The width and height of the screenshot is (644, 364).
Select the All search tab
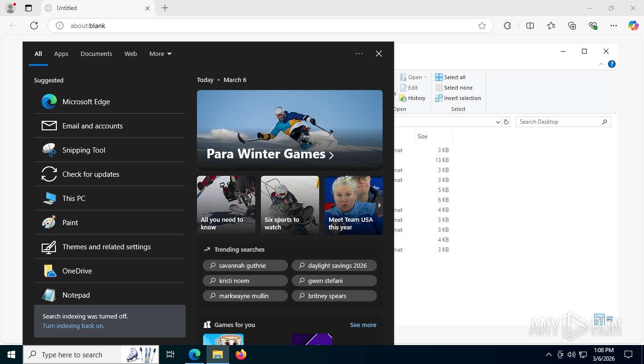pos(38,54)
